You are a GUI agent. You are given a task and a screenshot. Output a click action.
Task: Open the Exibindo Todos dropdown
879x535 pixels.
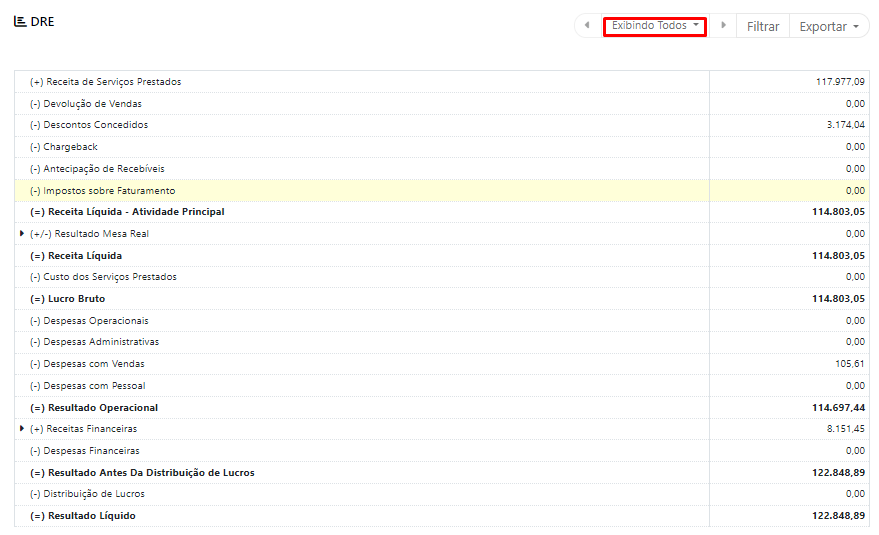point(655,26)
